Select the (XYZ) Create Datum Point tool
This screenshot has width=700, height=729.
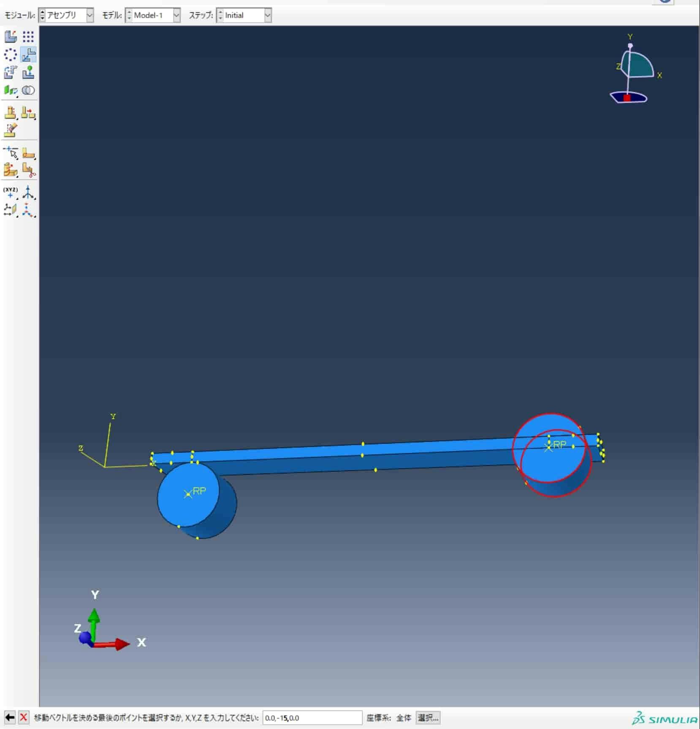(x=11, y=192)
